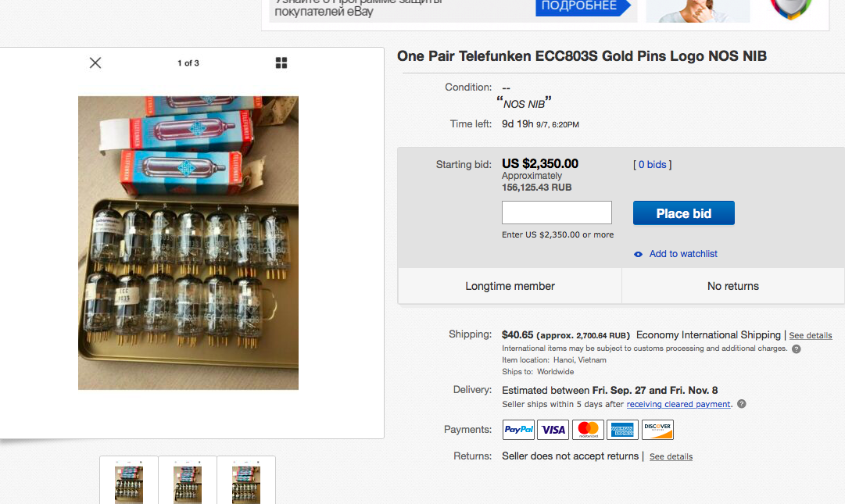
Task: Select the second tube photo thumbnail
Action: click(188, 481)
